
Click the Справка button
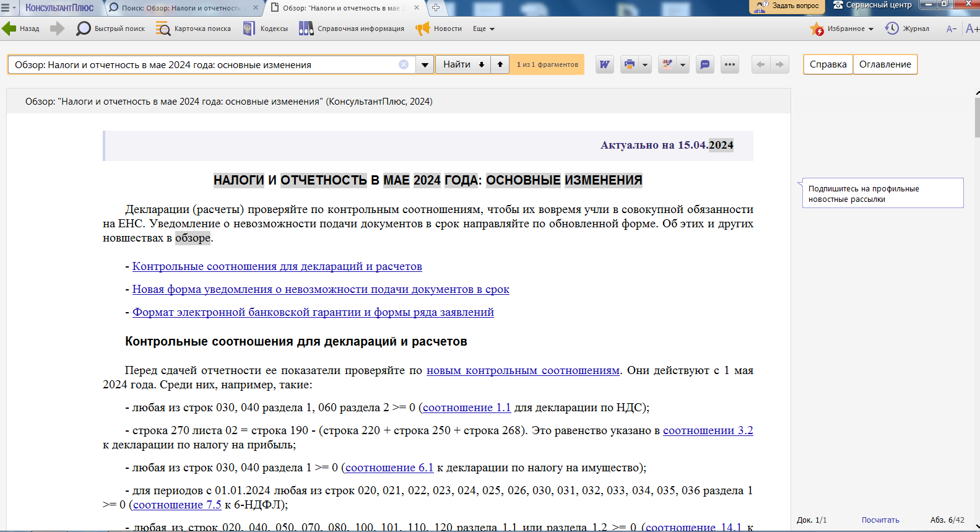click(x=828, y=64)
